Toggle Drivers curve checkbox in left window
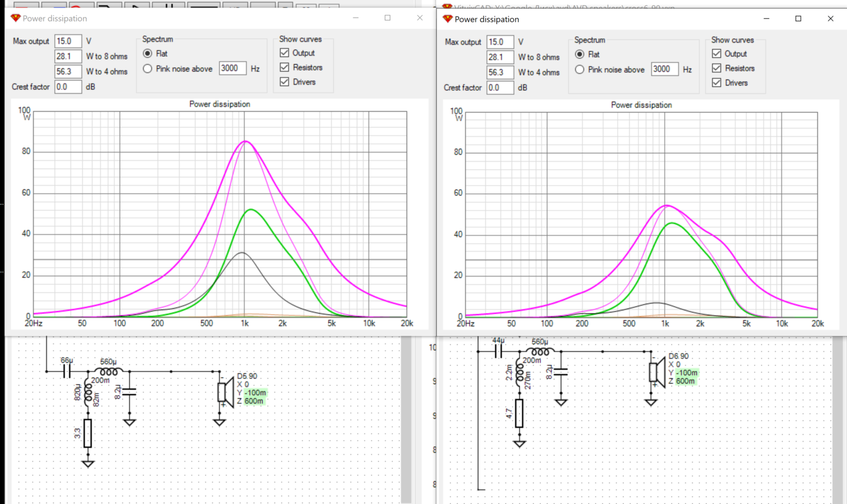Image resolution: width=847 pixels, height=504 pixels. pos(284,82)
